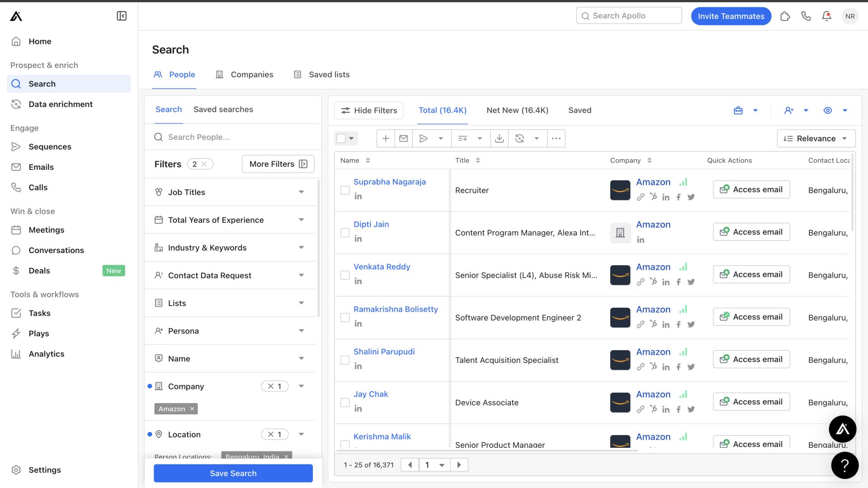Expand the Industry & Keywords filter
Screen dimensions: 868x488
(x=230, y=248)
